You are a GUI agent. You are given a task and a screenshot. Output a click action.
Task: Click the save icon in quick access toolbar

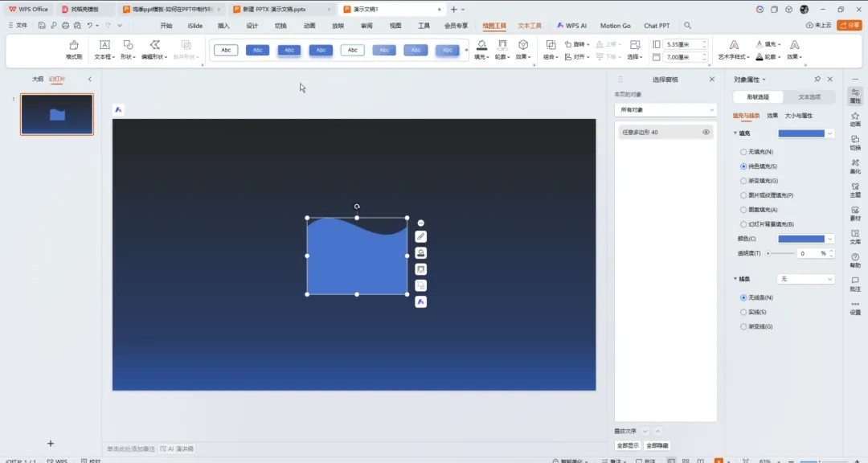[42, 26]
